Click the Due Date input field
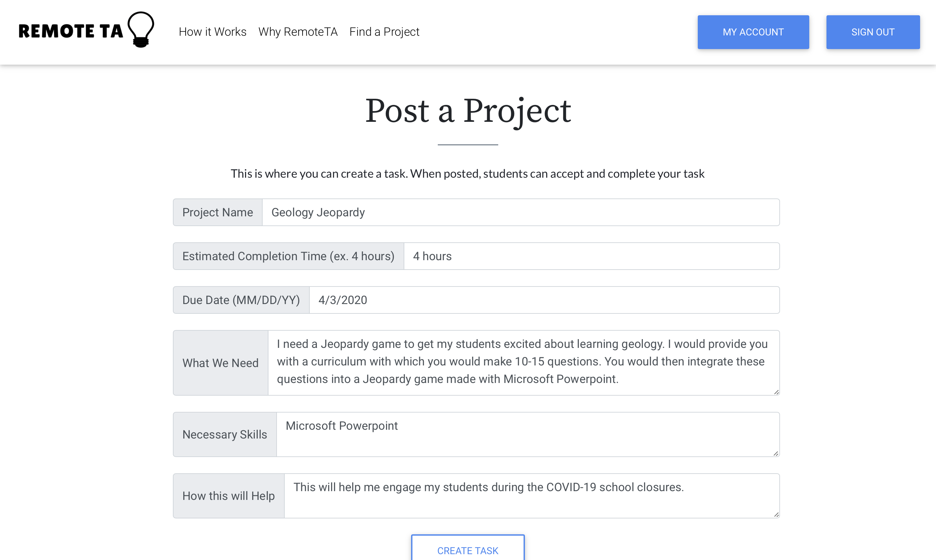The height and width of the screenshot is (560, 936). point(544,300)
